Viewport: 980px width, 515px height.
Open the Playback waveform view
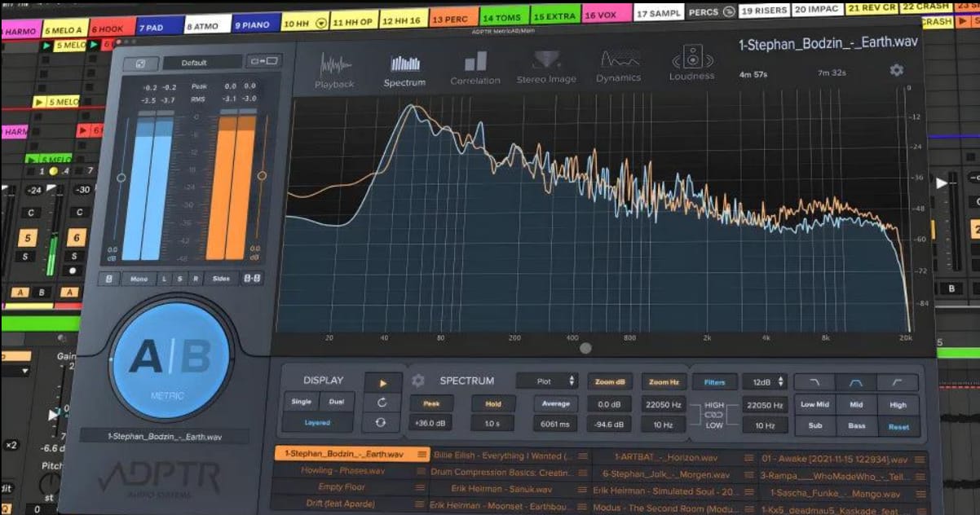pyautogui.click(x=334, y=69)
